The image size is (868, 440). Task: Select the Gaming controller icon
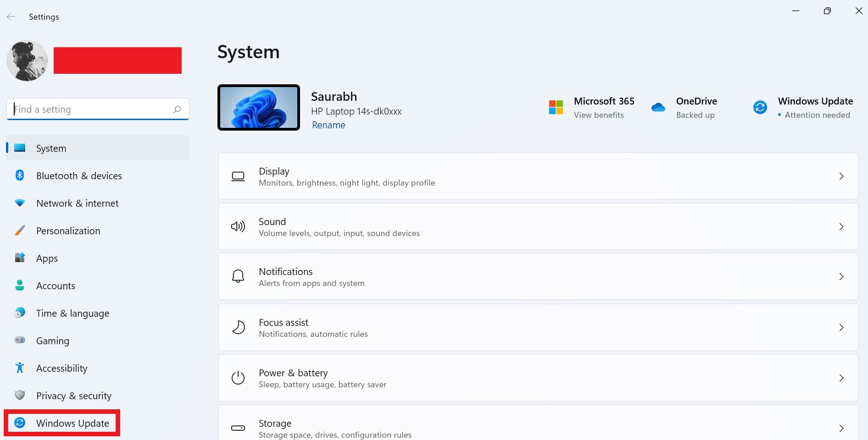(19, 341)
